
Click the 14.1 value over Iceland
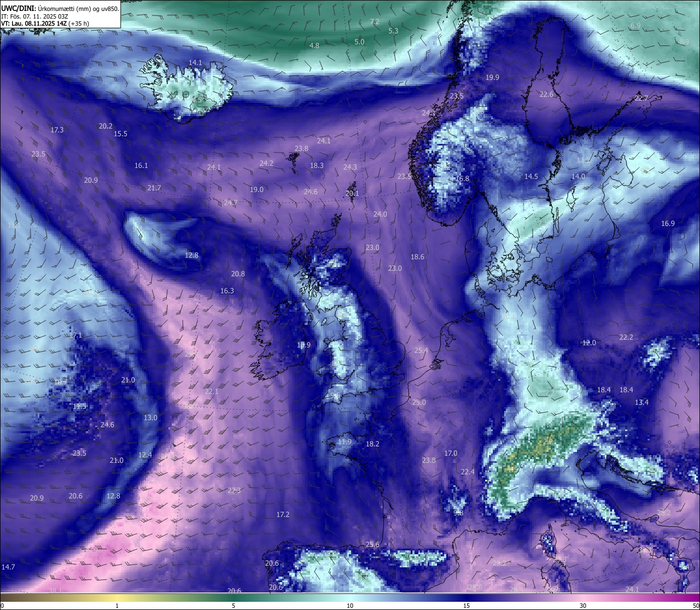pyautogui.click(x=195, y=63)
